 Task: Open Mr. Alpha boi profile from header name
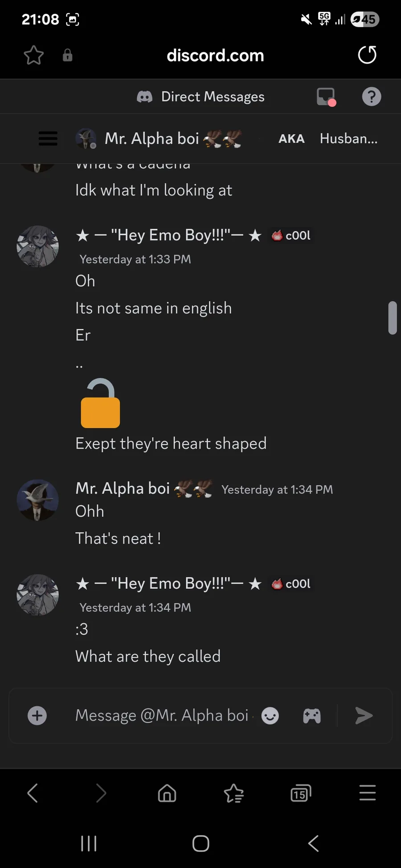click(x=151, y=138)
